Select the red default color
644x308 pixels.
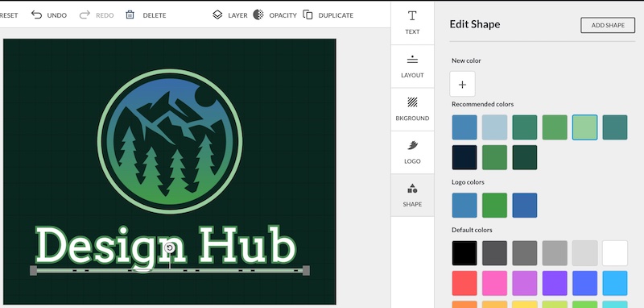(464, 283)
